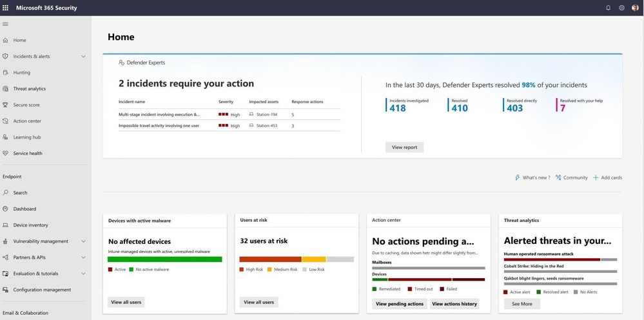Screen dimensions: 644x320
Task: Expand the Evaluation & tutorials chevron
Action: 83,274
